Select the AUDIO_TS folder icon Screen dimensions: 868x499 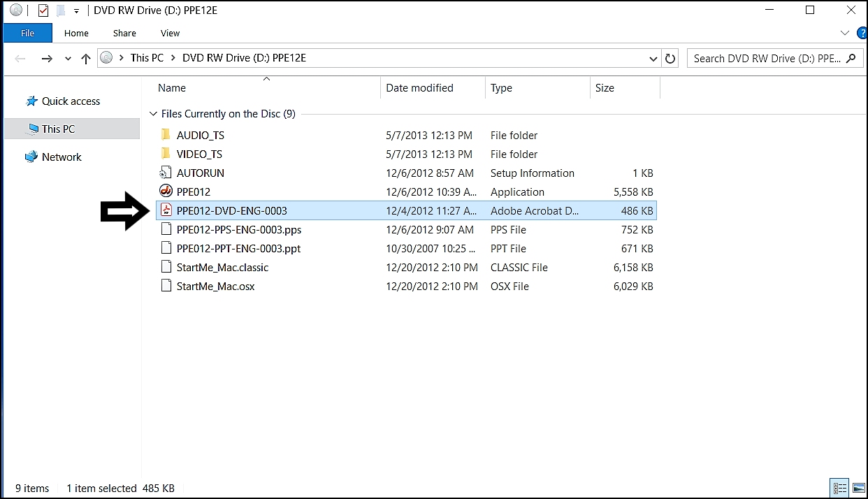click(166, 135)
